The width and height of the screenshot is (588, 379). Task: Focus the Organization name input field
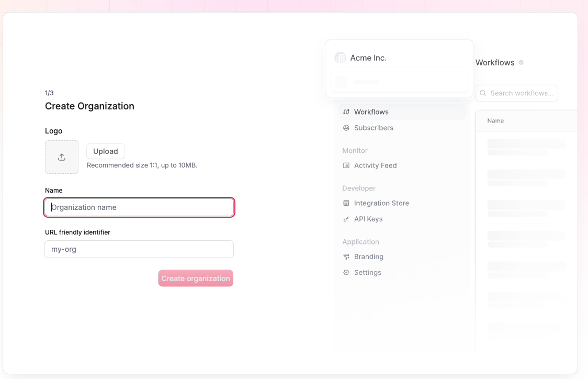click(x=139, y=207)
